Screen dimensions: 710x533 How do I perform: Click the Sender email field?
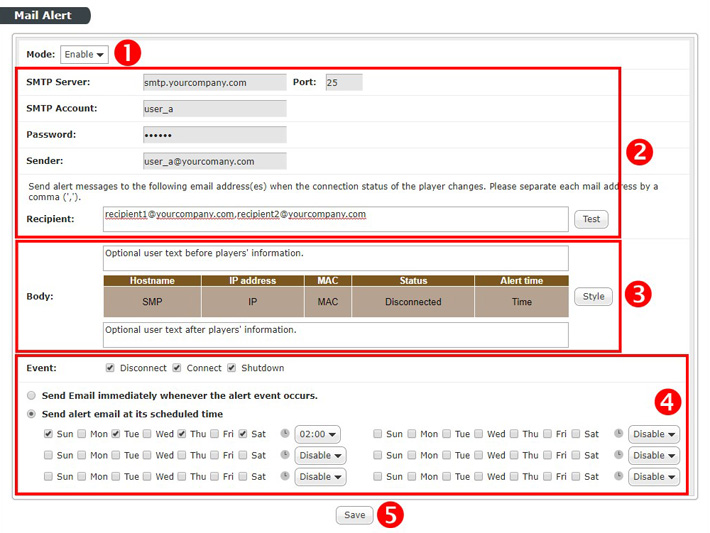pos(215,161)
